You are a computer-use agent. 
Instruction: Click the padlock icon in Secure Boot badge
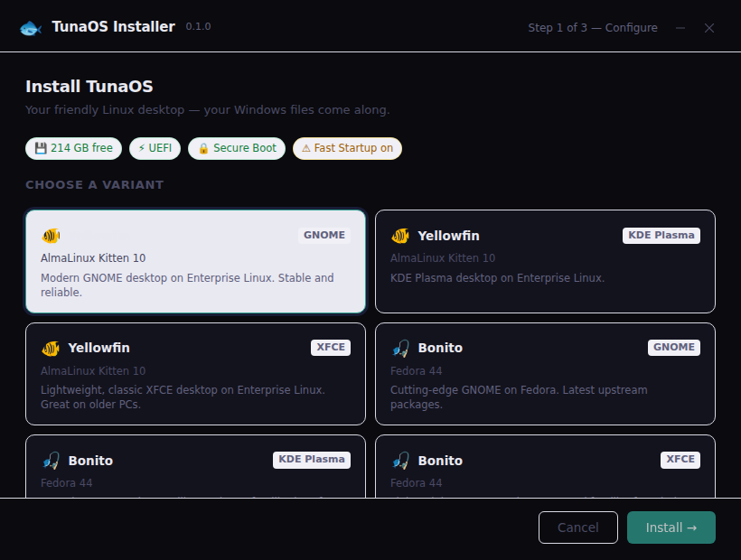coord(203,148)
